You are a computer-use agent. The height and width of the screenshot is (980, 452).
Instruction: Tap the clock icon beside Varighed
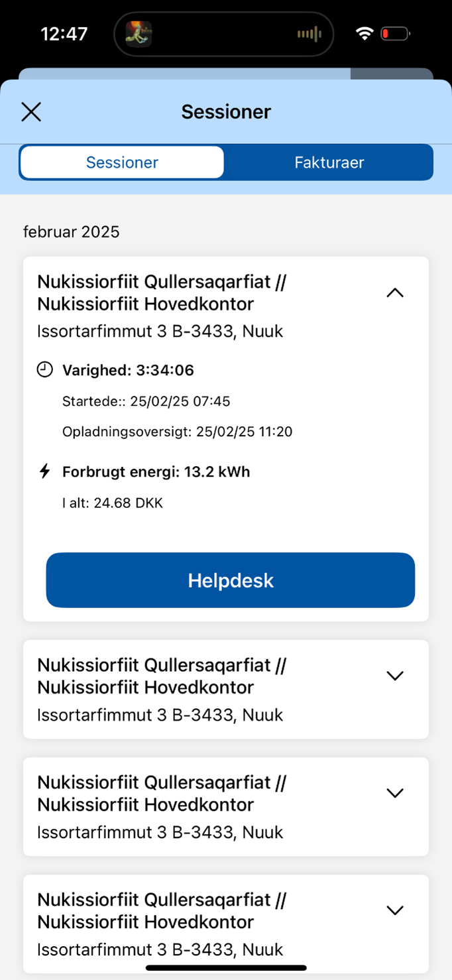(x=44, y=370)
